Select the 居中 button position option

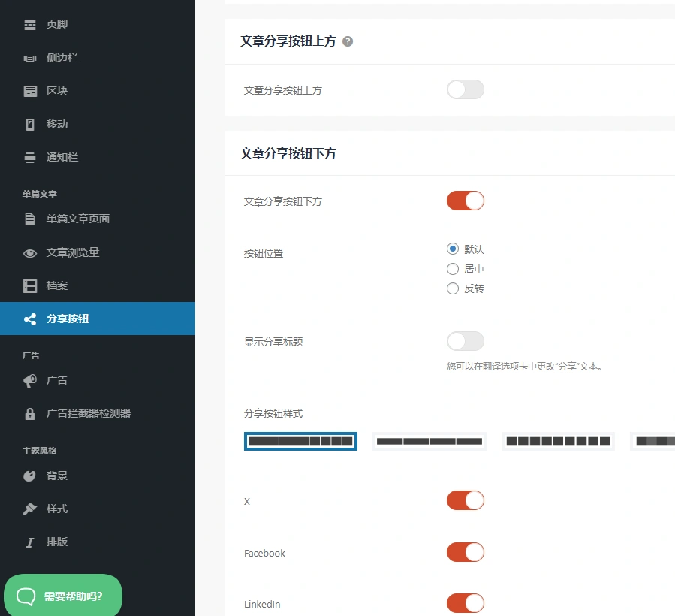pyautogui.click(x=453, y=269)
